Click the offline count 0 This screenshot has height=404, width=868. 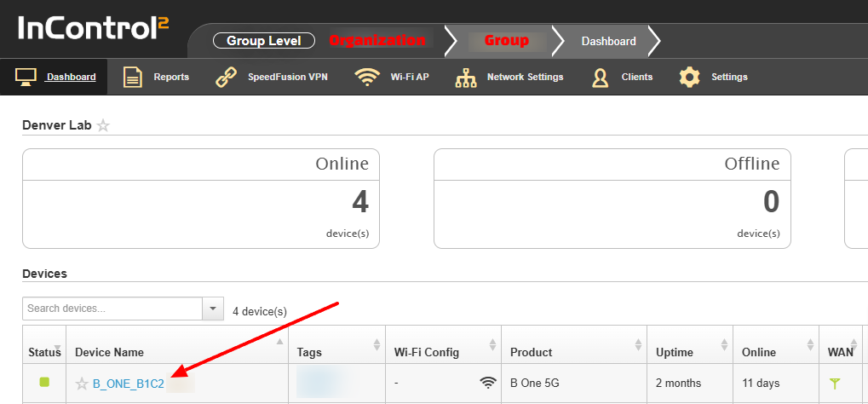point(771,202)
